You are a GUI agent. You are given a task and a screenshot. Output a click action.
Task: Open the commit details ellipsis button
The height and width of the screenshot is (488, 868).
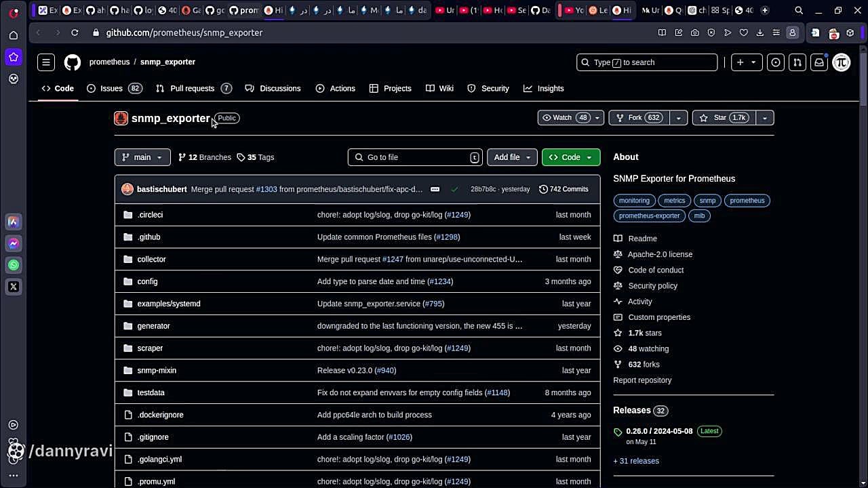point(435,189)
